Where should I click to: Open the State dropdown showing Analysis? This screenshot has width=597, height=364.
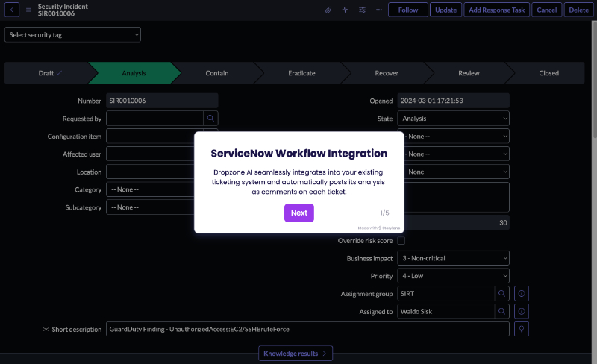pos(454,119)
